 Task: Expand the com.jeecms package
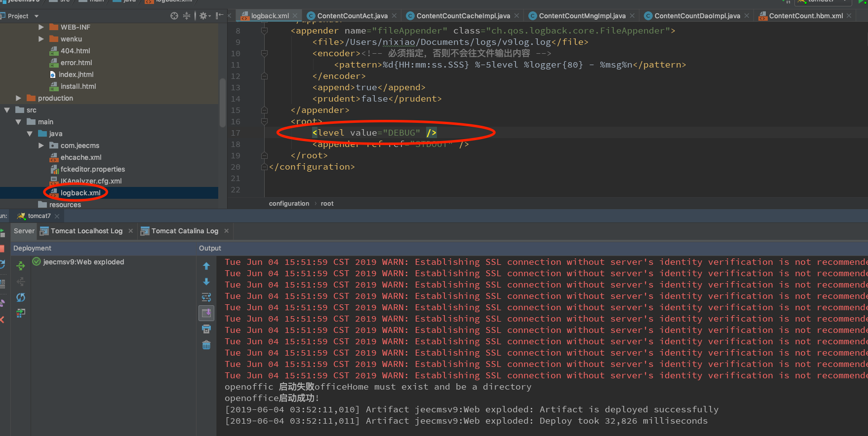[x=41, y=145]
